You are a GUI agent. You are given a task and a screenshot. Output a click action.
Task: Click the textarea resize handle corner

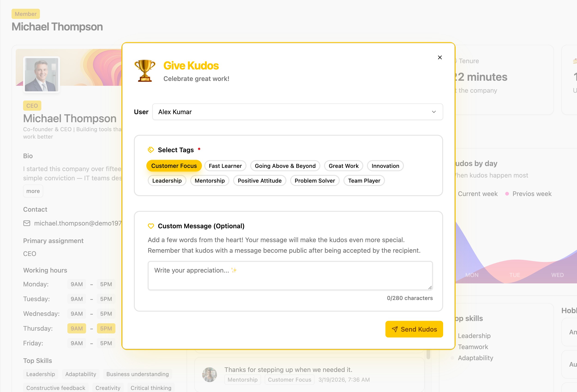(430, 287)
